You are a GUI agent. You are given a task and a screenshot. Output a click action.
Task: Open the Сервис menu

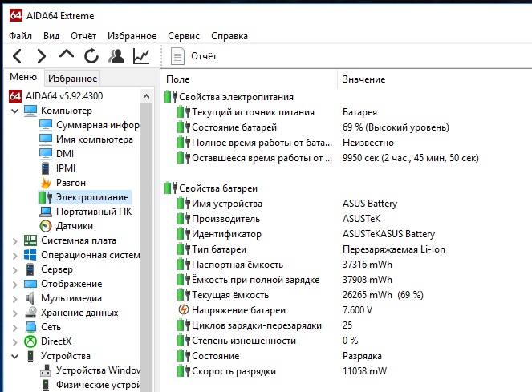(x=184, y=36)
